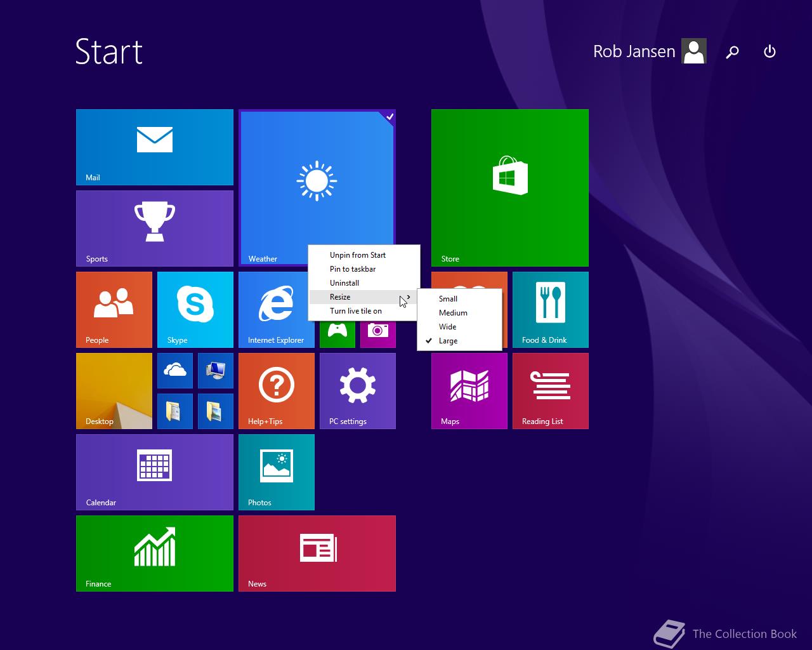Set tile size to Medium

click(459, 313)
